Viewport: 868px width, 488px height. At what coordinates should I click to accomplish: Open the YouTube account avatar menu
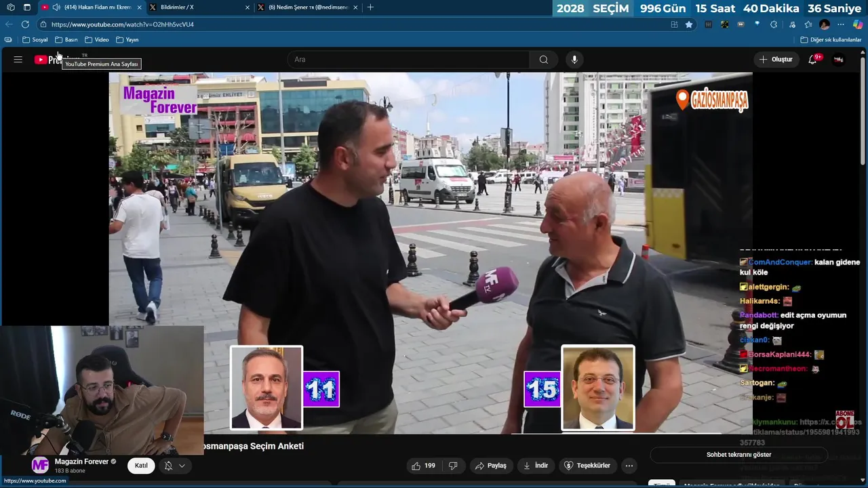(839, 60)
